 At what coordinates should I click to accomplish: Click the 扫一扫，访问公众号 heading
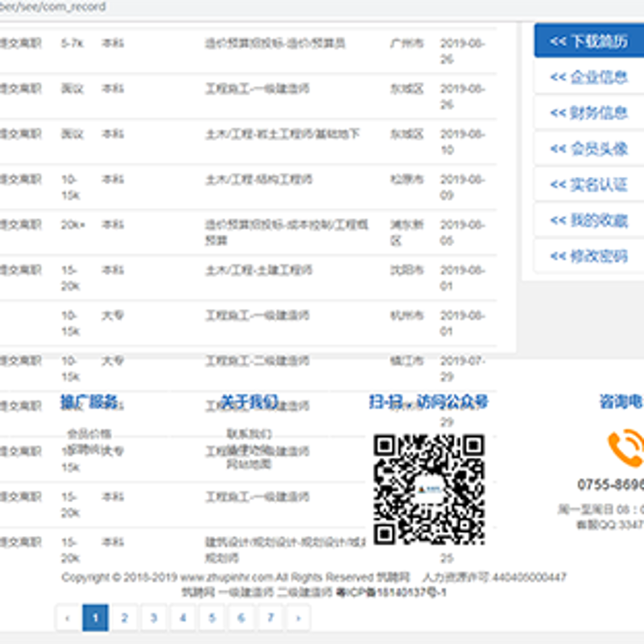429,402
